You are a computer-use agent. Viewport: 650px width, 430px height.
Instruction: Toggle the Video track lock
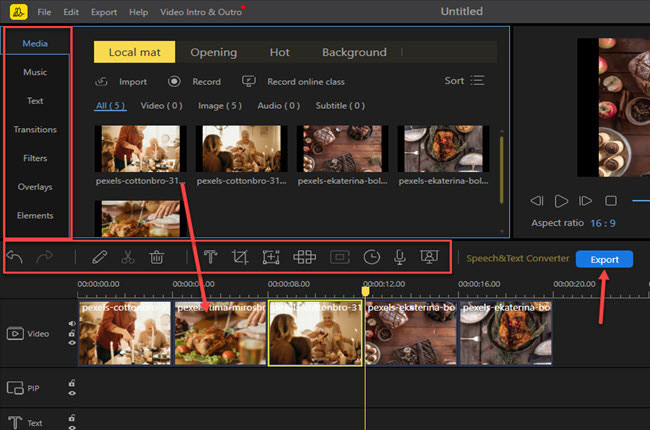[x=72, y=333]
